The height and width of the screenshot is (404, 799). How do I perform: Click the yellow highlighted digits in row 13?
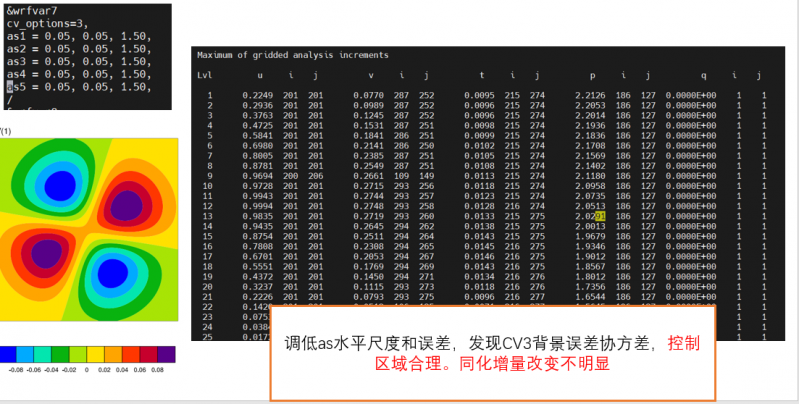click(600, 216)
